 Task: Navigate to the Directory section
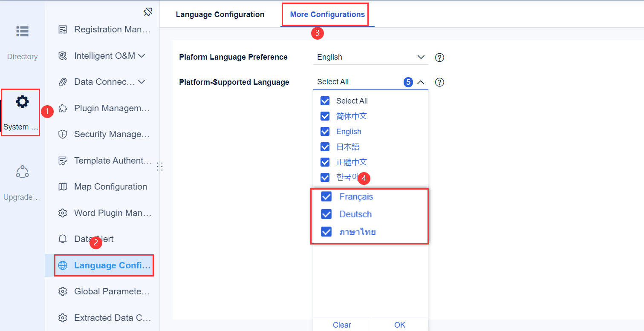tap(22, 40)
